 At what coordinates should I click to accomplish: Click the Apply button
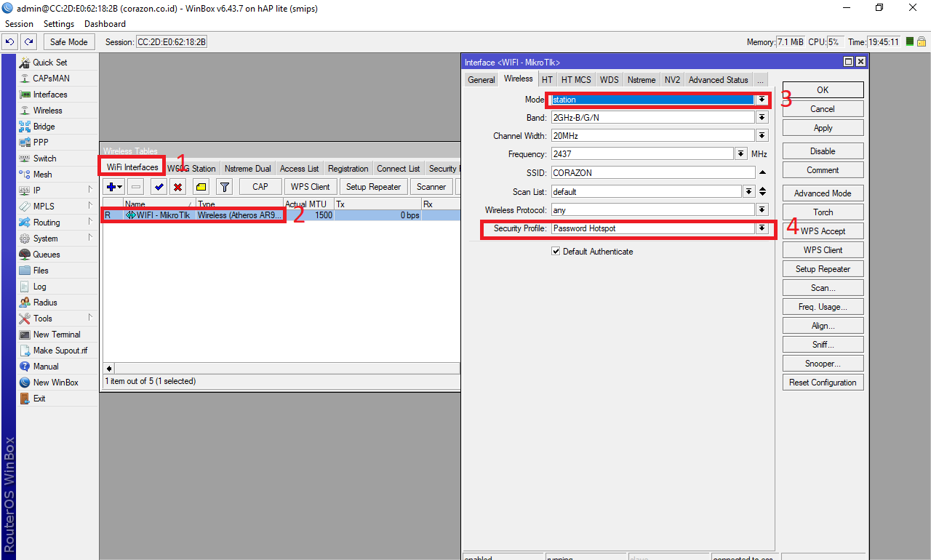click(823, 128)
